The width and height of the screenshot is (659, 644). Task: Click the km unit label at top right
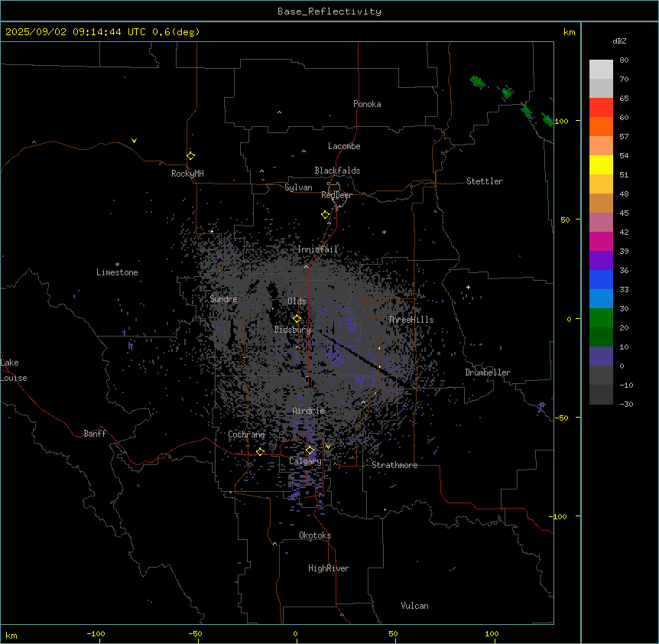tap(569, 32)
